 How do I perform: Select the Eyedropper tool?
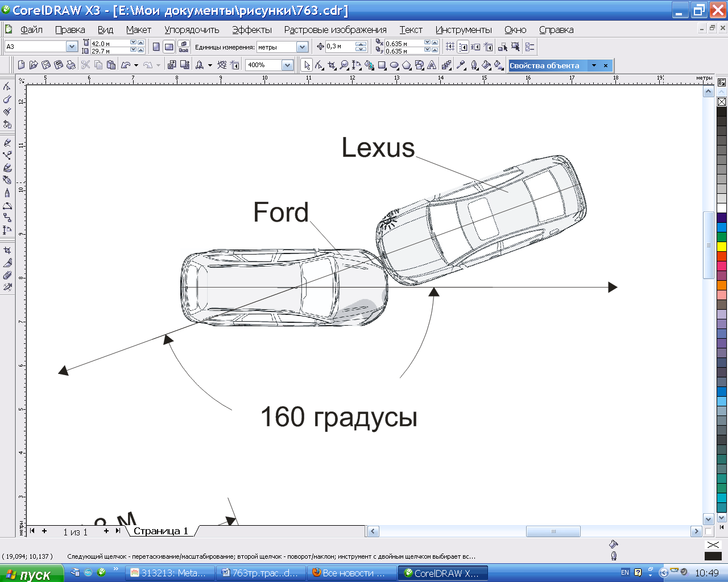click(x=461, y=65)
